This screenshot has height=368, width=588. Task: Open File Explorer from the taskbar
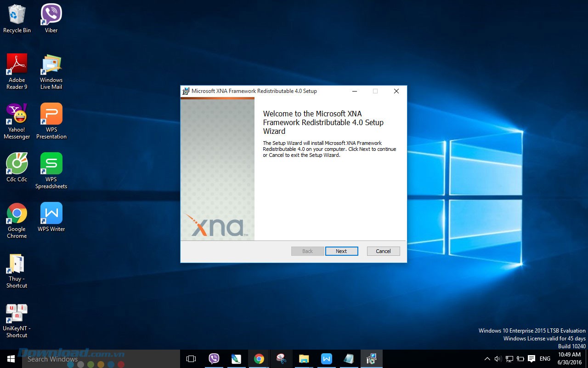point(304,358)
